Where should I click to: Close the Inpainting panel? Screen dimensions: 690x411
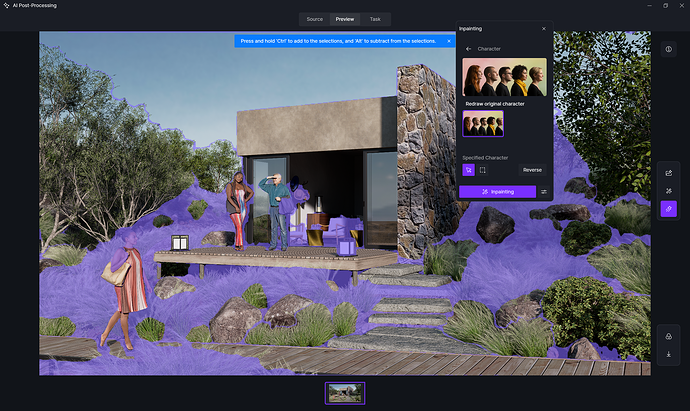[543, 29]
